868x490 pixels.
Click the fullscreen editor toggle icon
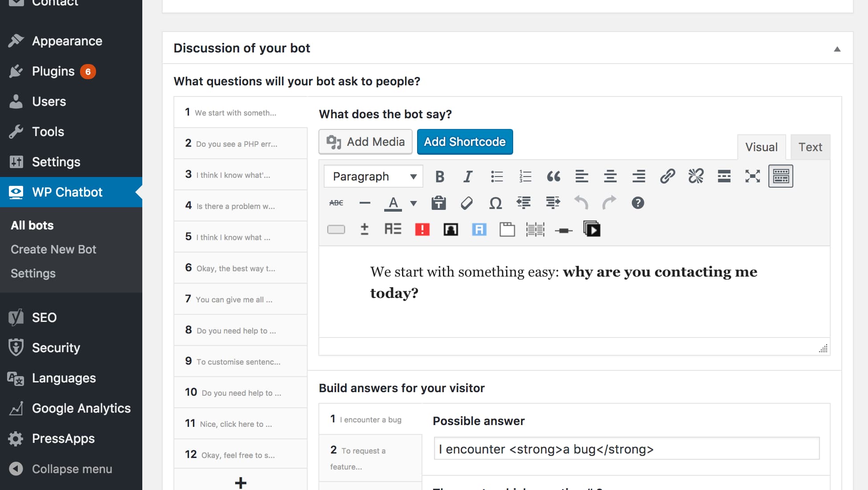[752, 175]
